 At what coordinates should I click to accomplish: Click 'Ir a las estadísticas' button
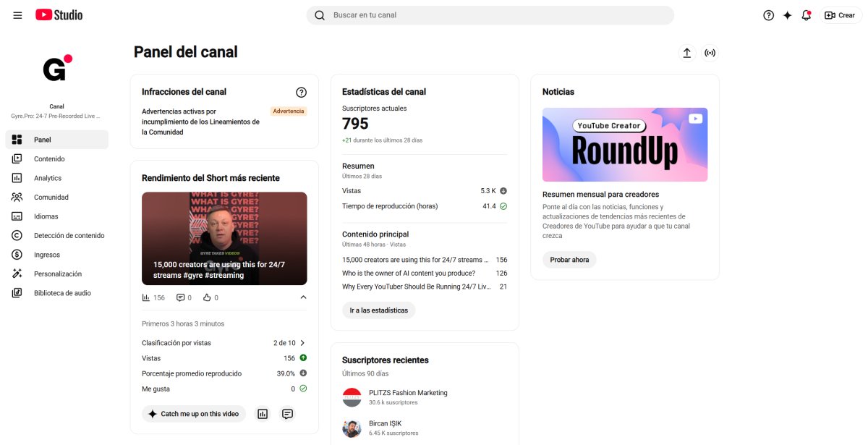pyautogui.click(x=378, y=310)
